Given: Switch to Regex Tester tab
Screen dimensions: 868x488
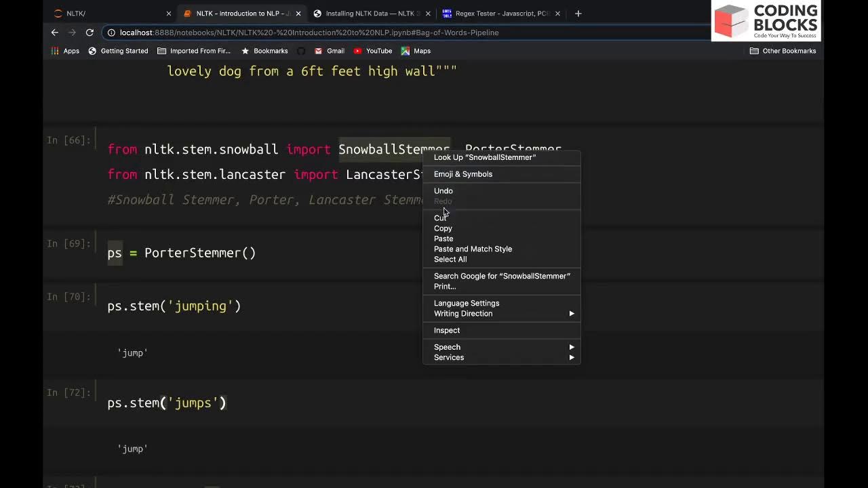Looking at the screenshot, I should 500,14.
